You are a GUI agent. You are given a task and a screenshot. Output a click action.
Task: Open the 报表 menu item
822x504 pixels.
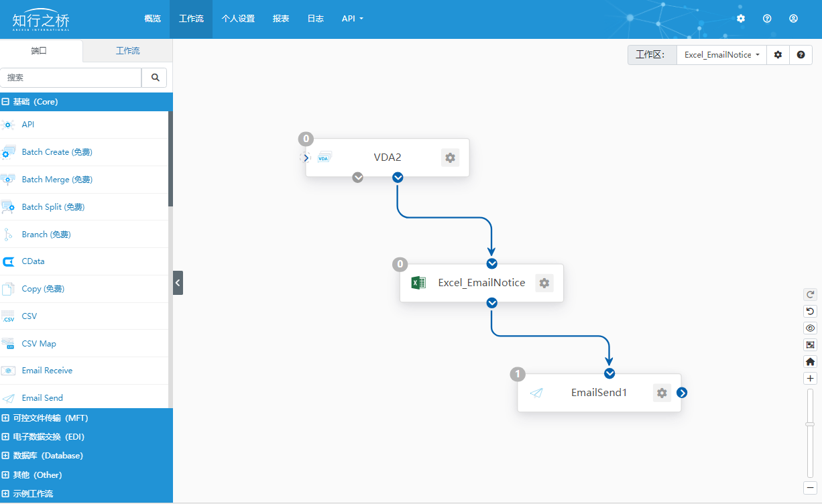click(x=281, y=19)
